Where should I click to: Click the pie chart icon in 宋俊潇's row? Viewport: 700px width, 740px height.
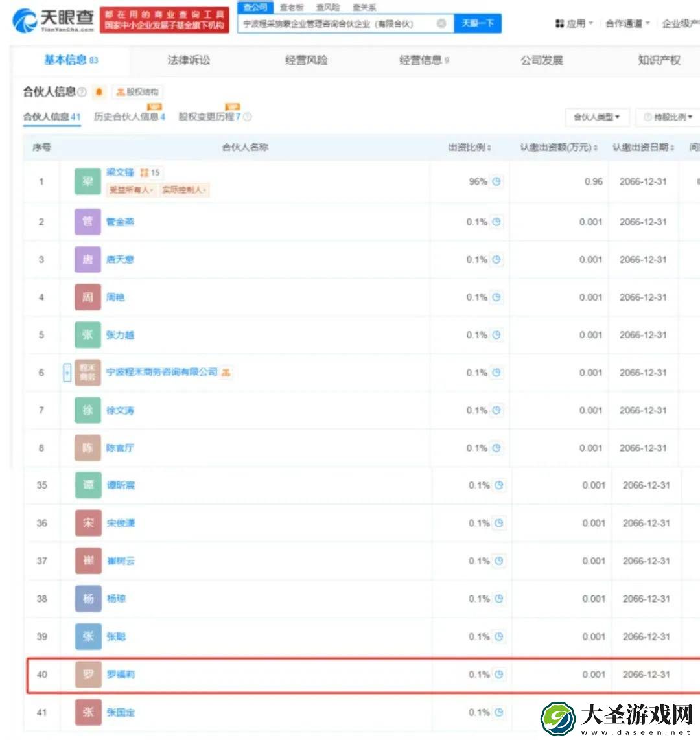(x=499, y=523)
